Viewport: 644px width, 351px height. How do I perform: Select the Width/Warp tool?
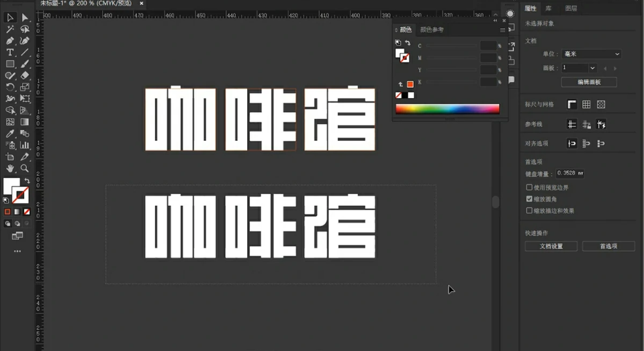pyautogui.click(x=10, y=99)
